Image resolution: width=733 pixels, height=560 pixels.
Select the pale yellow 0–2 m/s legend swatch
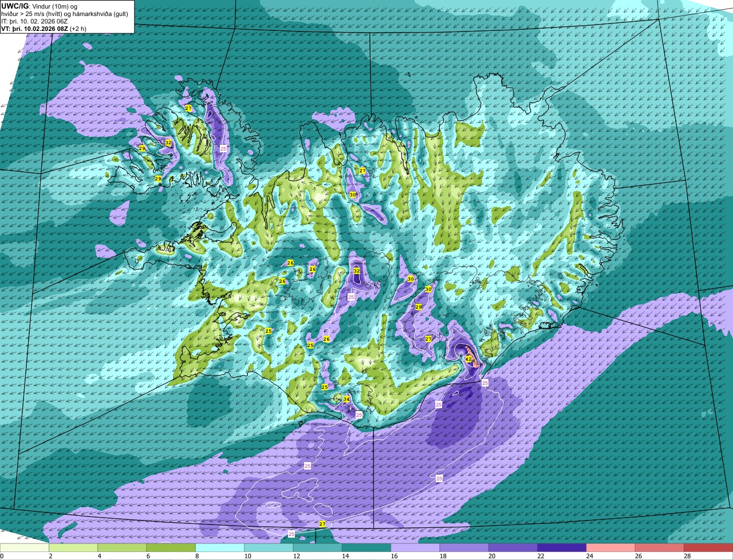pyautogui.click(x=24, y=547)
